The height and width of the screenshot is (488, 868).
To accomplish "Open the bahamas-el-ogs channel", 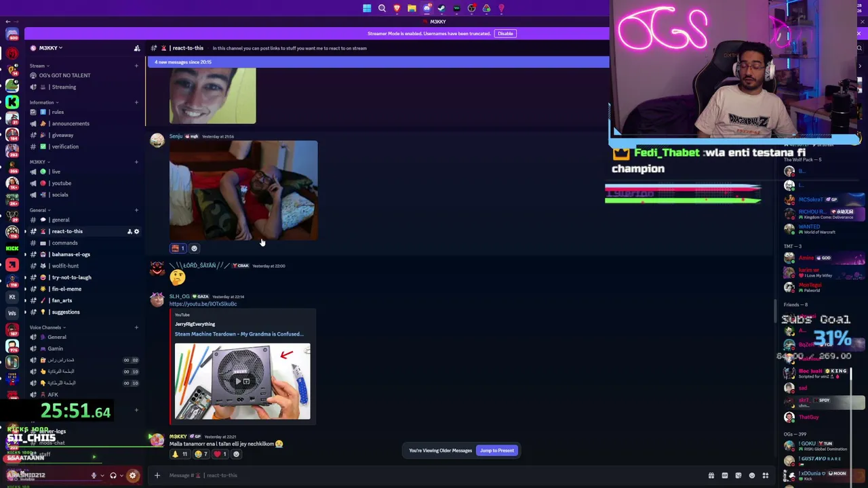I will click(85, 254).
